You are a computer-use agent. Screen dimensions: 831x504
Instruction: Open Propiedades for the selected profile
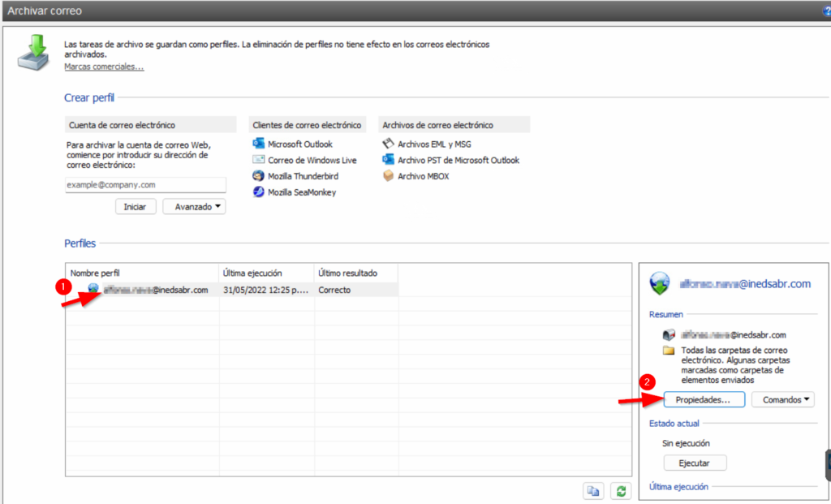tap(704, 399)
